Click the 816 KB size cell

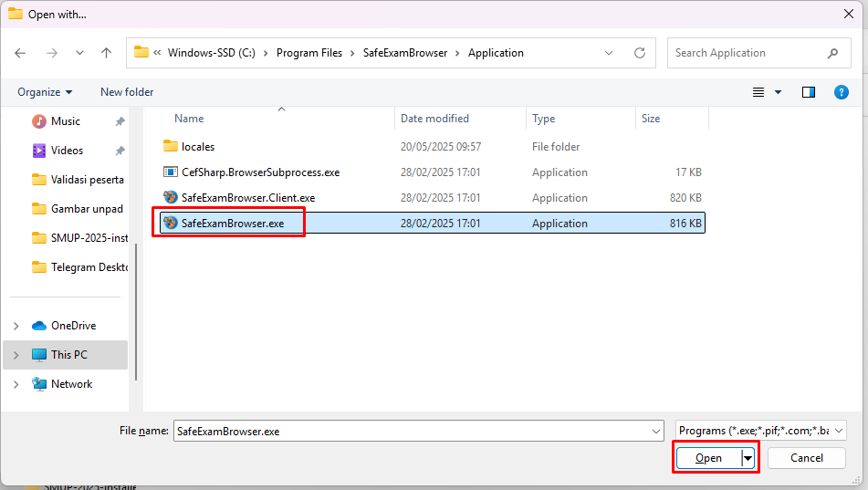(x=685, y=224)
